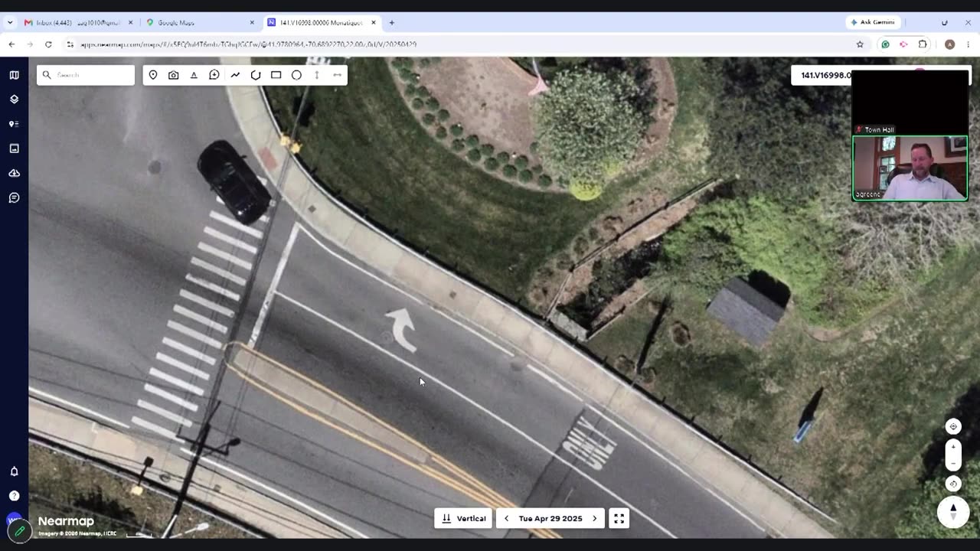The image size is (980, 551).
Task: Open the green Grammarly extension icon
Action: point(886,44)
